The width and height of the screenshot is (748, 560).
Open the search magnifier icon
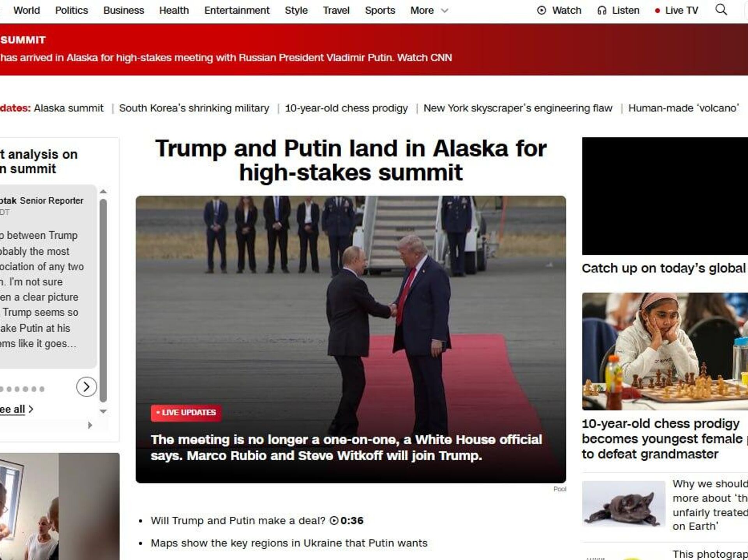tap(721, 10)
